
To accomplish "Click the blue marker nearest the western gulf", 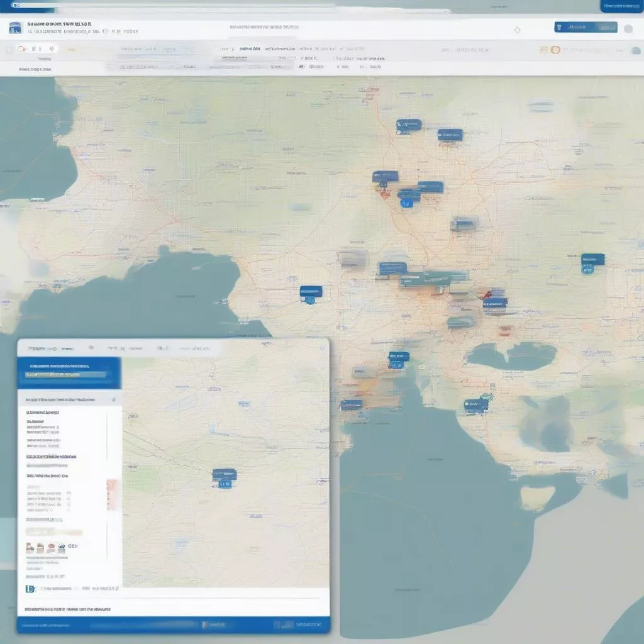I will coord(311,292).
